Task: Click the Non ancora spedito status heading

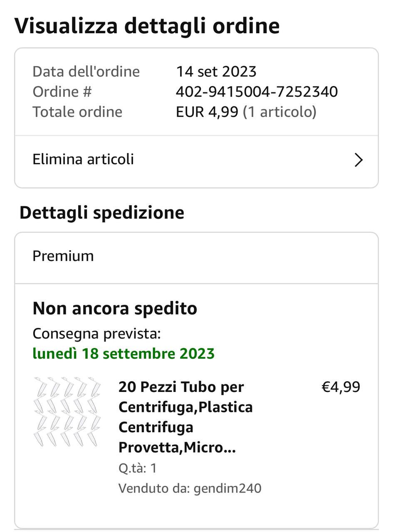Action: (x=115, y=308)
